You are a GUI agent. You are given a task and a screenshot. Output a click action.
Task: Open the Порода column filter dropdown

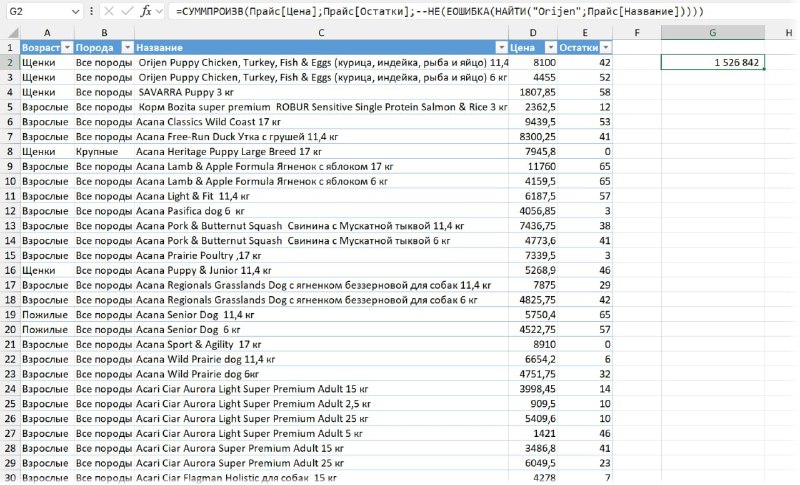click(127, 47)
